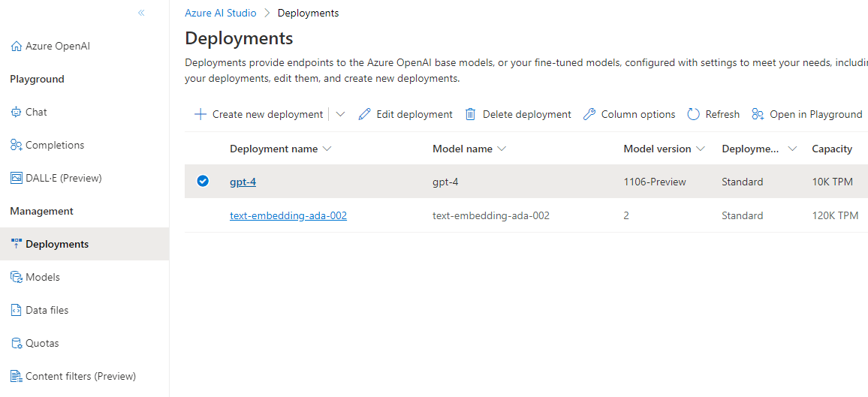The width and height of the screenshot is (868, 397).
Task: Click the Deployments sidebar icon
Action: point(16,243)
